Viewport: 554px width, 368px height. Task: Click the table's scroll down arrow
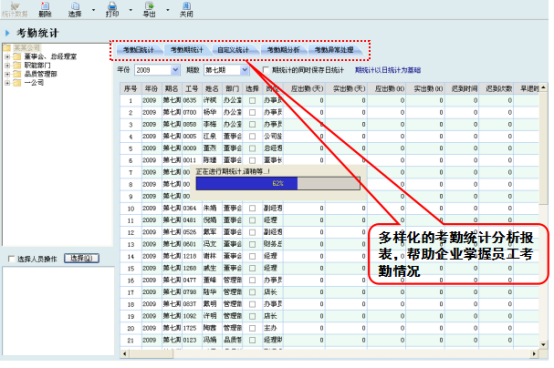pyautogui.click(x=543, y=345)
